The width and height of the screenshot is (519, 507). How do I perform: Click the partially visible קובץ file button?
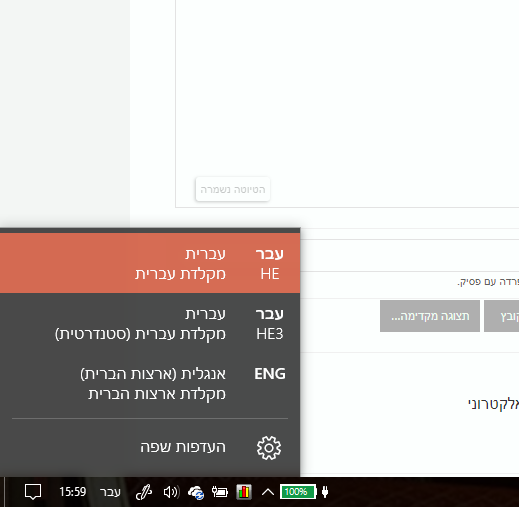pyautogui.click(x=501, y=316)
